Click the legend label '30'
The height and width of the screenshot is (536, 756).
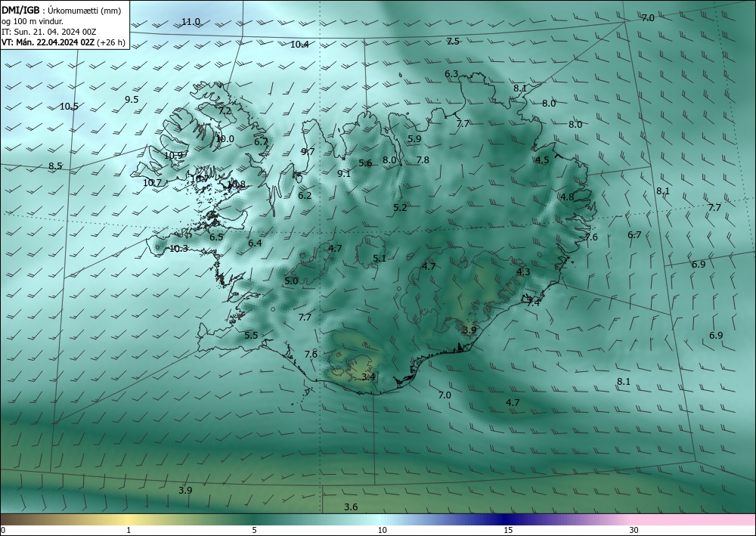(x=634, y=530)
